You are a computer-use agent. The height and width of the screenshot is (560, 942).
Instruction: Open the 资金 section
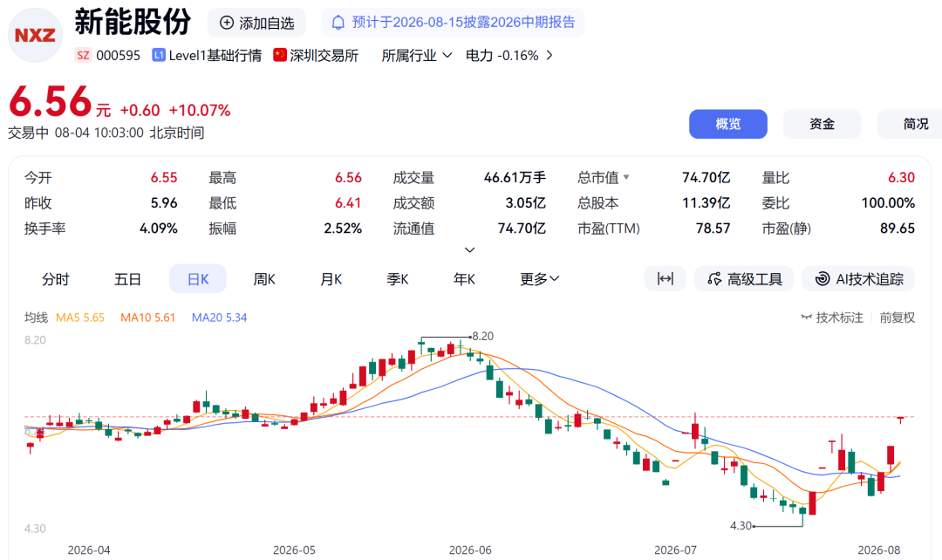tap(822, 124)
